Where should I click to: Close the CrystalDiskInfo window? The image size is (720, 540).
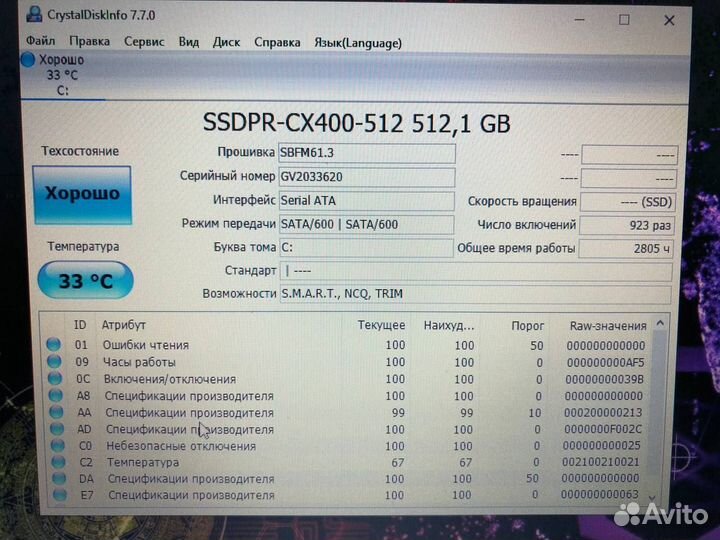pyautogui.click(x=669, y=20)
